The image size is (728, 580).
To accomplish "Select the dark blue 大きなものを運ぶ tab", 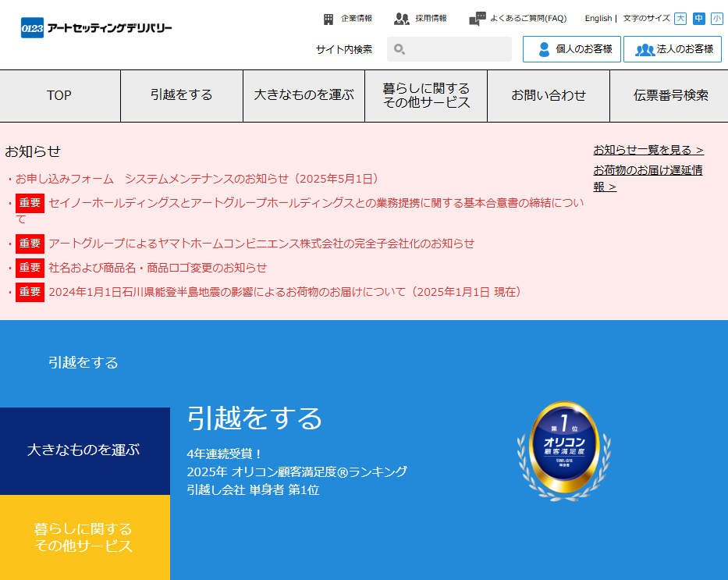I will click(85, 450).
